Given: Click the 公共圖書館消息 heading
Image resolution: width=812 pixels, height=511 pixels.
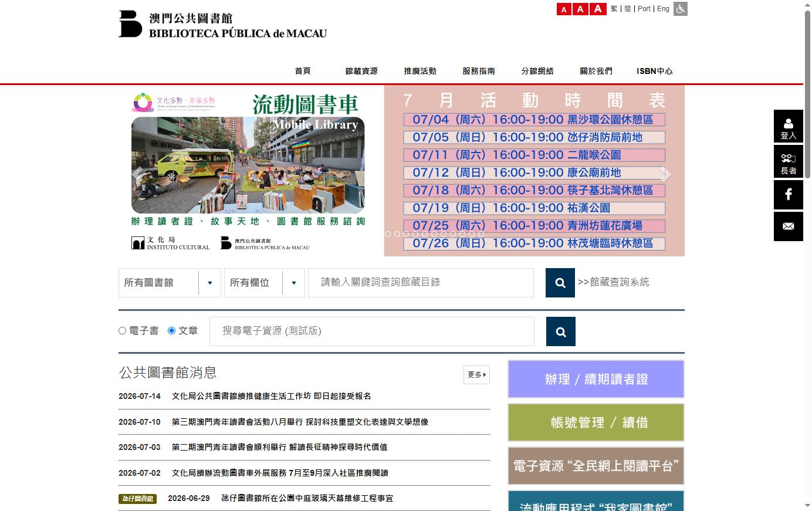Looking at the screenshot, I should pyautogui.click(x=168, y=373).
